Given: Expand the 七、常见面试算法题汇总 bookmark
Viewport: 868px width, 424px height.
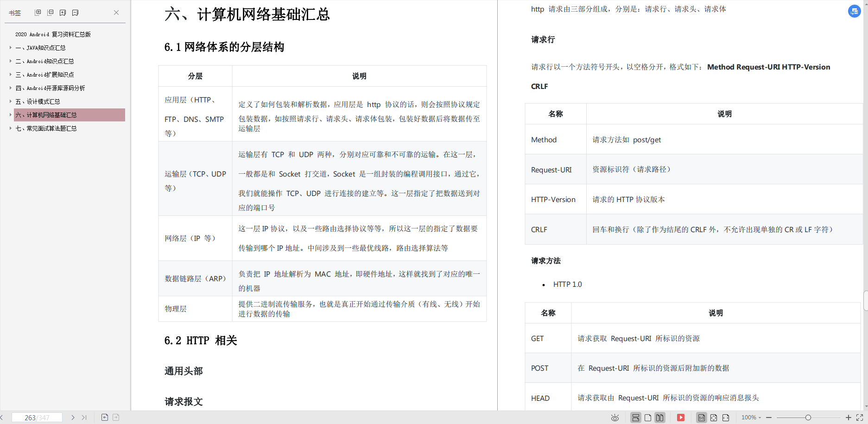Looking at the screenshot, I should click(10, 128).
